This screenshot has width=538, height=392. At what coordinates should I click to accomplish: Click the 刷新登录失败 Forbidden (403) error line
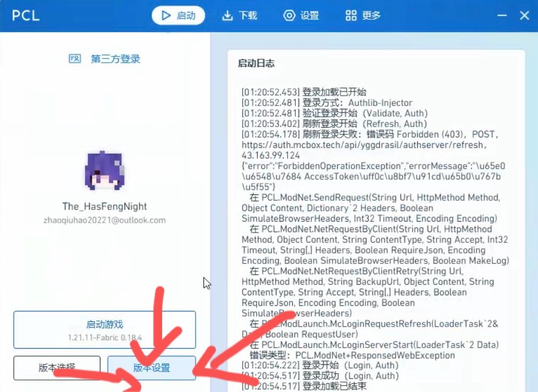[x=370, y=134]
